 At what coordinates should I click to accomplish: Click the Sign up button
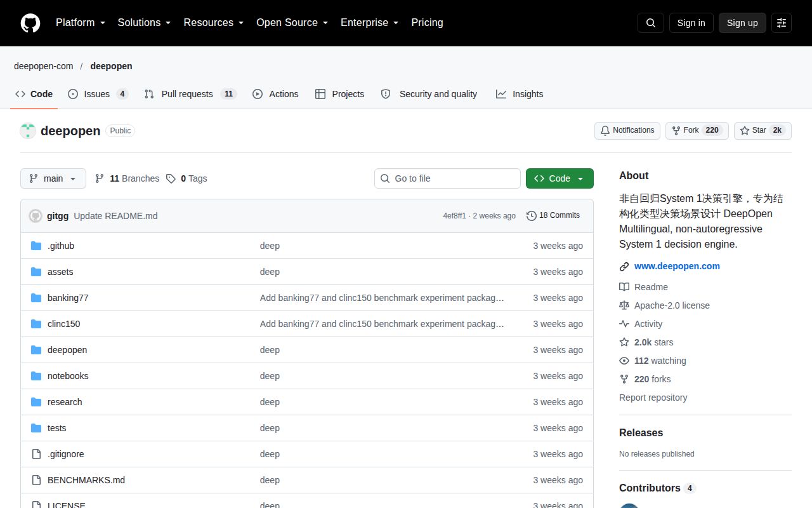click(x=742, y=23)
